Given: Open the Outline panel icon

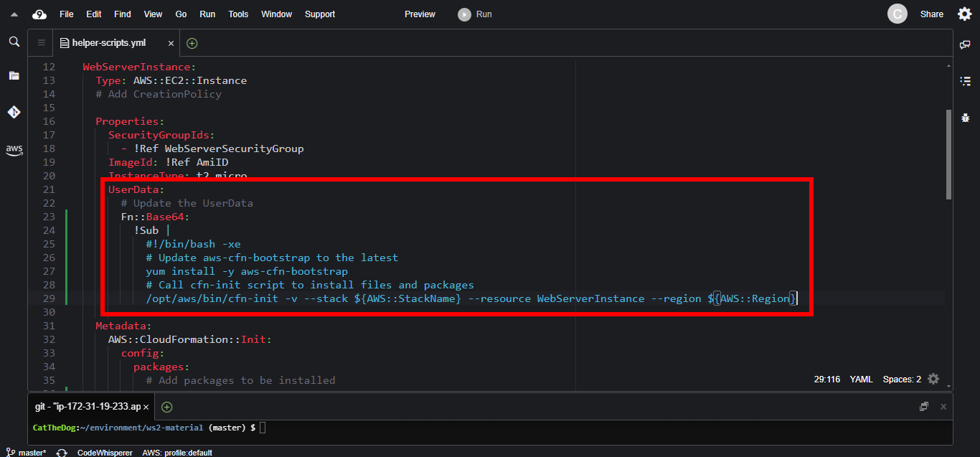Looking at the screenshot, I should coord(965,81).
